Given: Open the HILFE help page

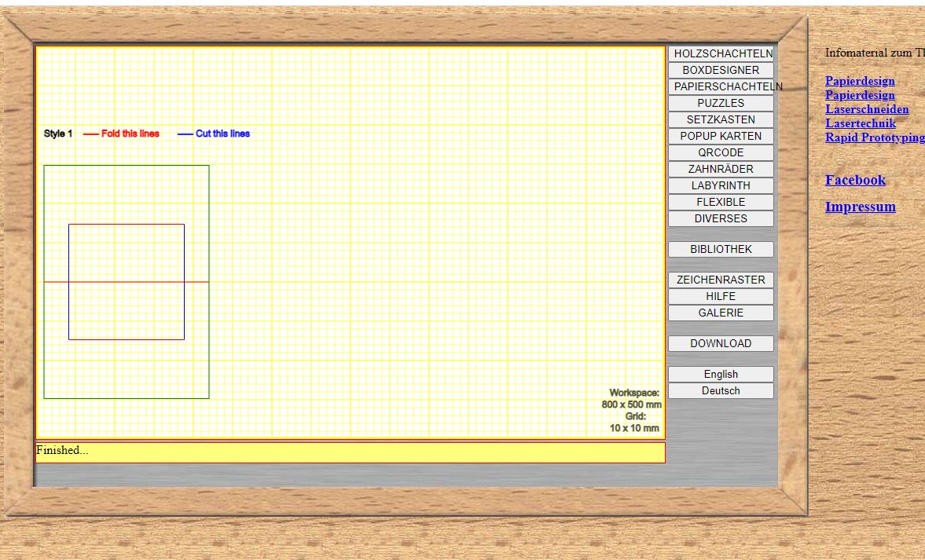Looking at the screenshot, I should pyautogui.click(x=721, y=296).
